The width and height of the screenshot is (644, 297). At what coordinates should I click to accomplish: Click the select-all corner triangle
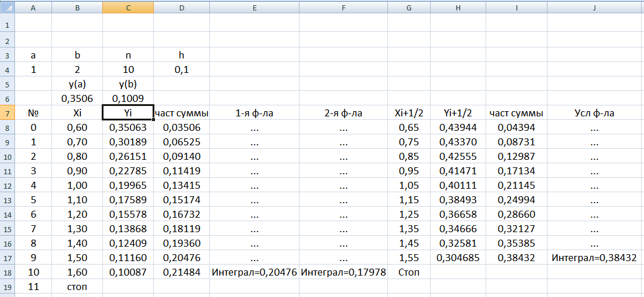coord(8,6)
